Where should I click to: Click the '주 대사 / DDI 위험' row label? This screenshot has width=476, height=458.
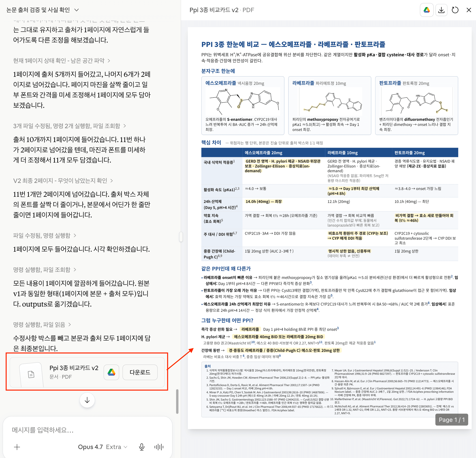click(220, 234)
